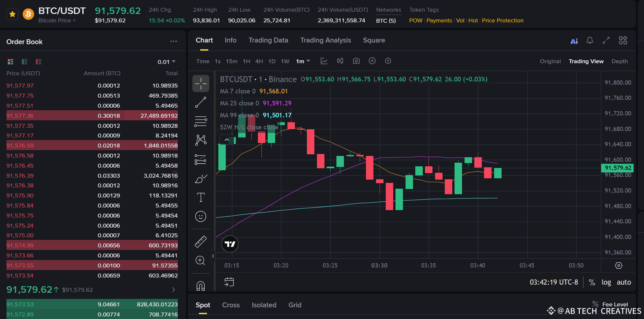Select the ruler measure tool
Screen dimensions: 644x319
201,242
